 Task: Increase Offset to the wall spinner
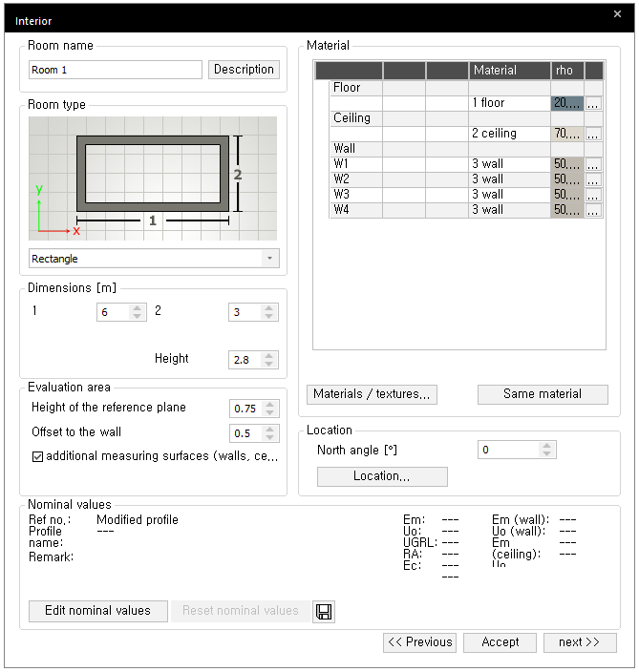pos(269,430)
